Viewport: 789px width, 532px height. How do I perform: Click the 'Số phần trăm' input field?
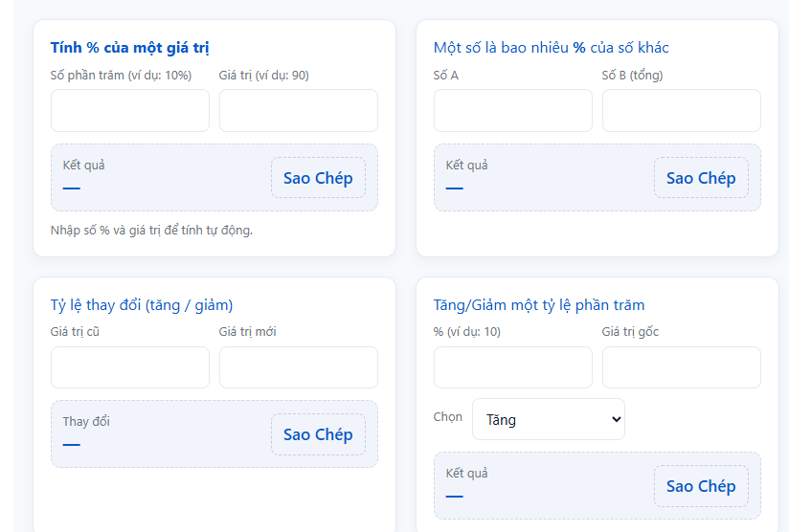[129, 111]
